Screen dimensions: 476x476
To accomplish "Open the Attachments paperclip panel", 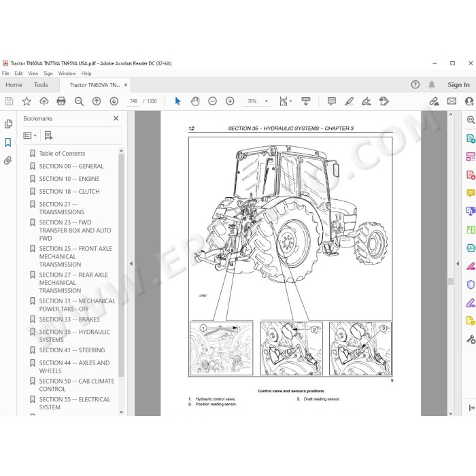I will coord(8,160).
